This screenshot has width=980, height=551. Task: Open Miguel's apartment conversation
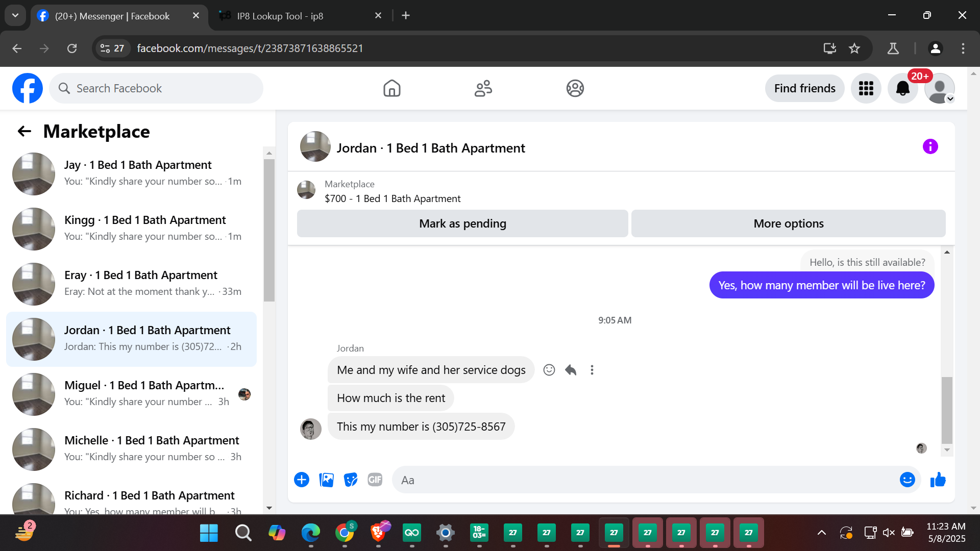[131, 394]
